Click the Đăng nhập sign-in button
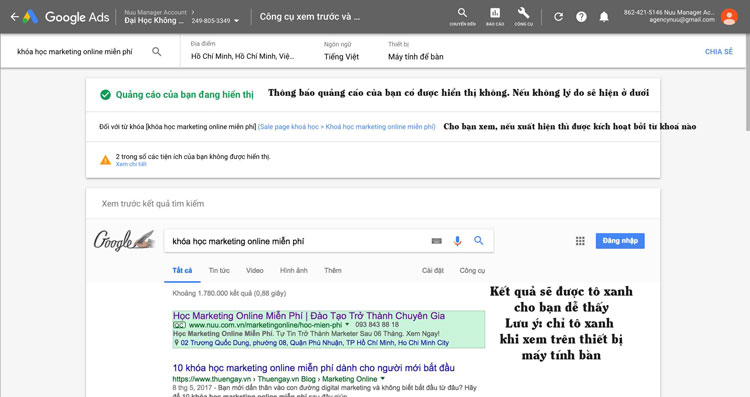Image resolution: width=750 pixels, height=397 pixels. [x=620, y=241]
